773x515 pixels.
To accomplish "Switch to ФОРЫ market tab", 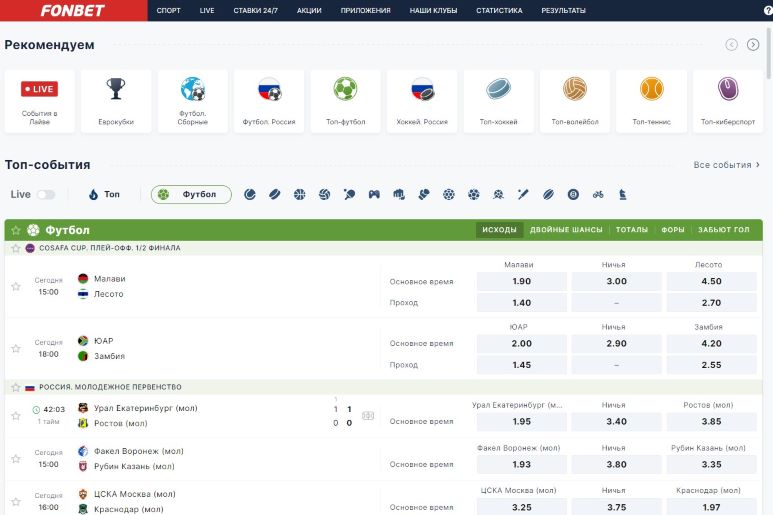I will 673,230.
